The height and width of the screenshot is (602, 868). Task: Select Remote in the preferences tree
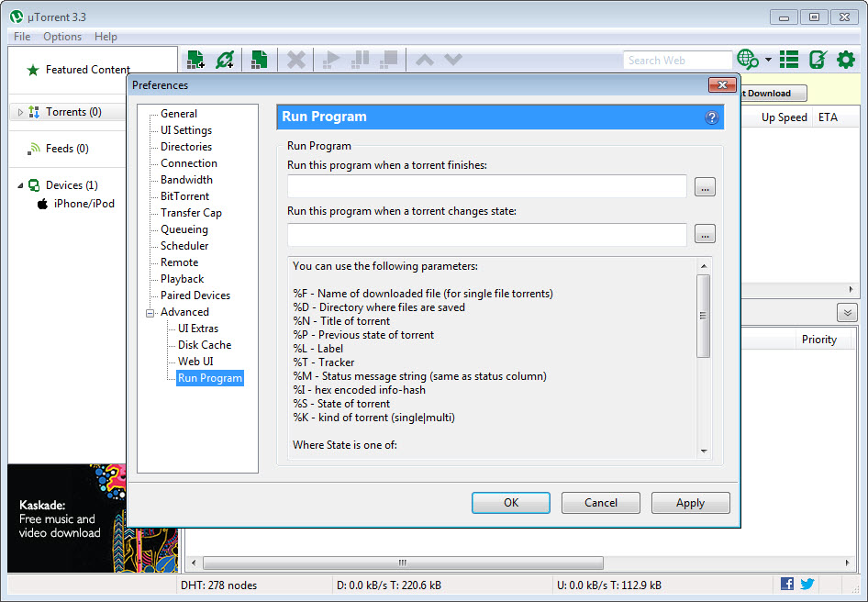tap(179, 262)
